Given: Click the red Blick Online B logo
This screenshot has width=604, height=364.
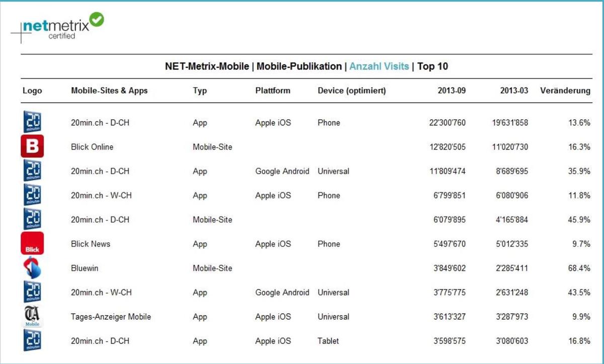Looking at the screenshot, I should click(32, 147).
